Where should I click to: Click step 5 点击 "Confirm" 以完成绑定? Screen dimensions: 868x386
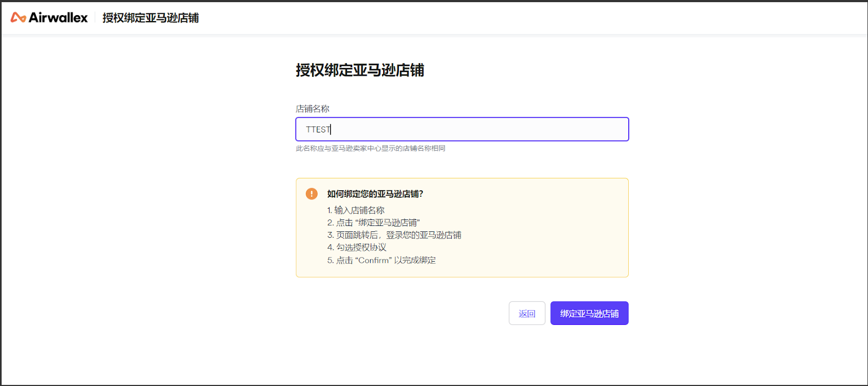382,260
